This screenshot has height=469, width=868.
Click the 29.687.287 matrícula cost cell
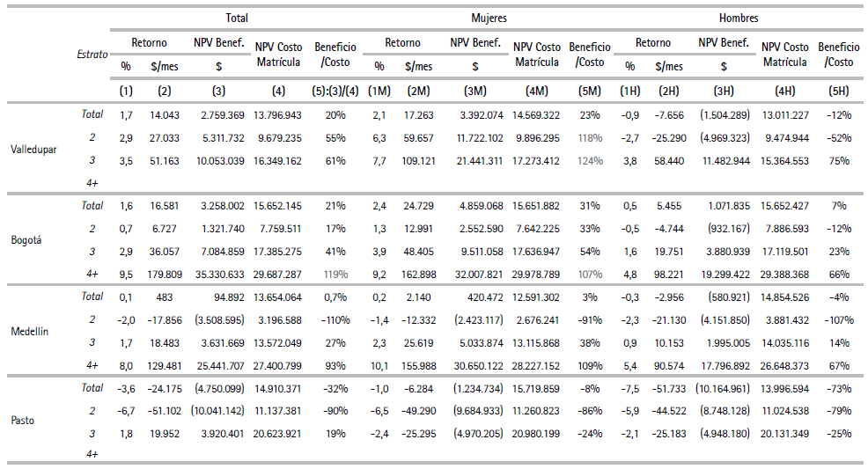(278, 274)
